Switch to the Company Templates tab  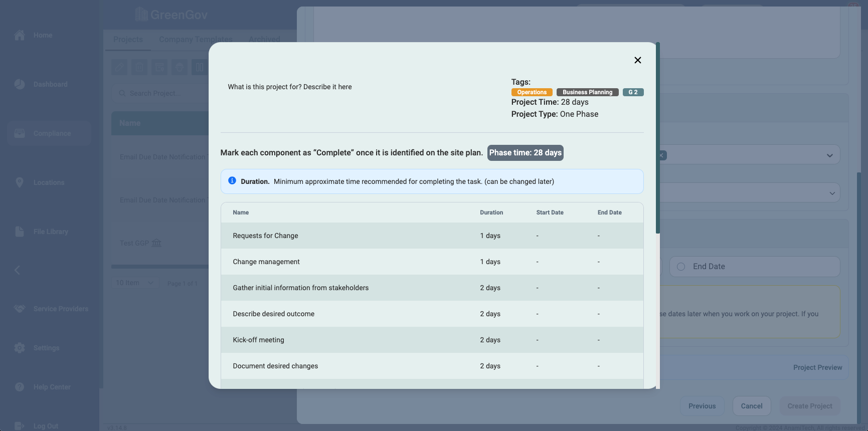click(x=196, y=40)
